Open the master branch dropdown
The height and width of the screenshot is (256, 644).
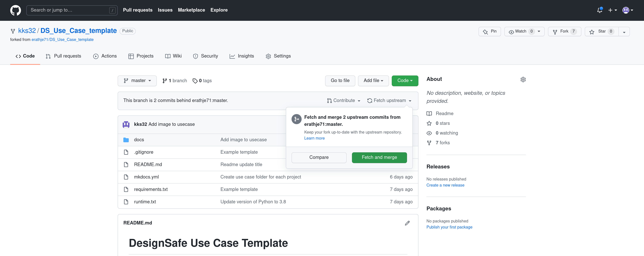pos(137,81)
